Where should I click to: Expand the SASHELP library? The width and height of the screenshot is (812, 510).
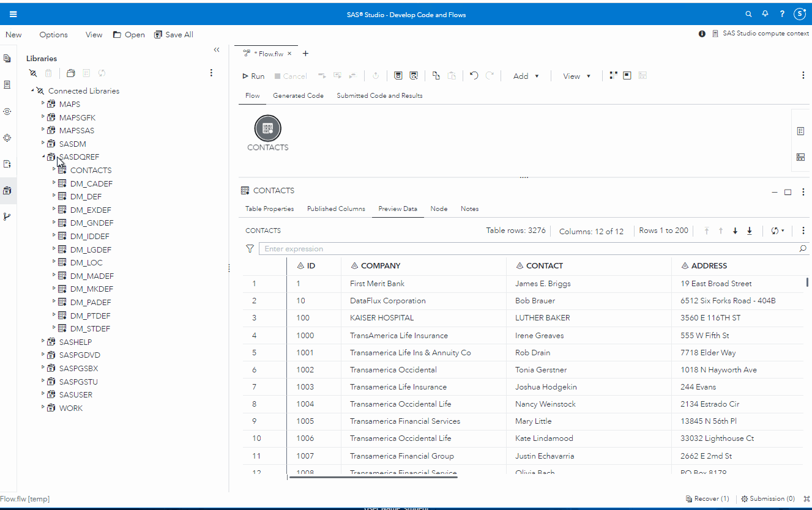43,341
